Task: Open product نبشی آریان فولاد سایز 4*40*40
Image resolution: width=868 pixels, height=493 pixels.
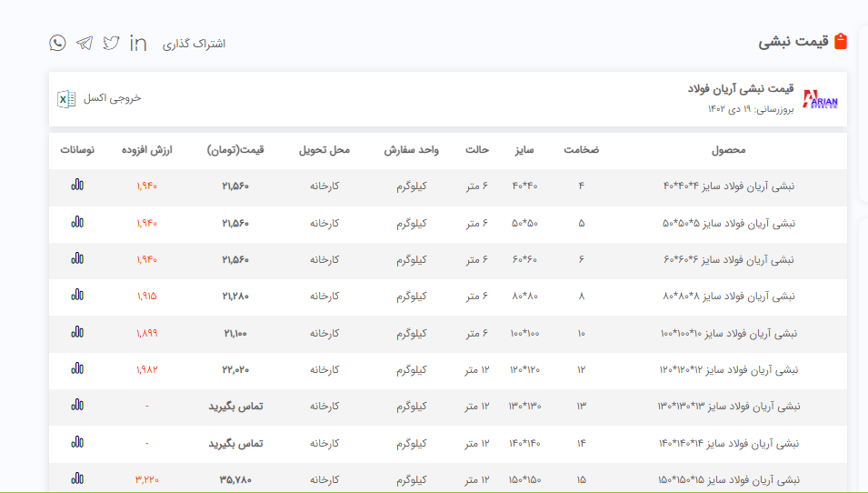Action: (728, 186)
